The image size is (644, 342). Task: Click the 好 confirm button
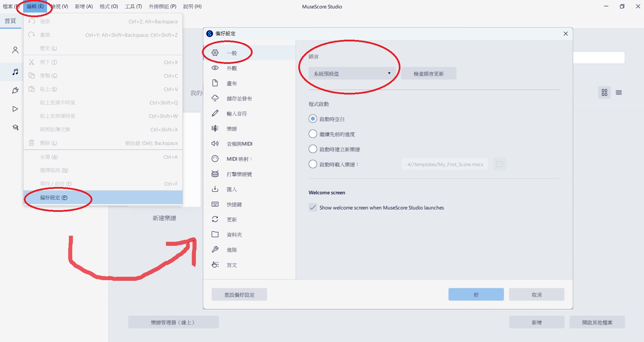point(476,294)
